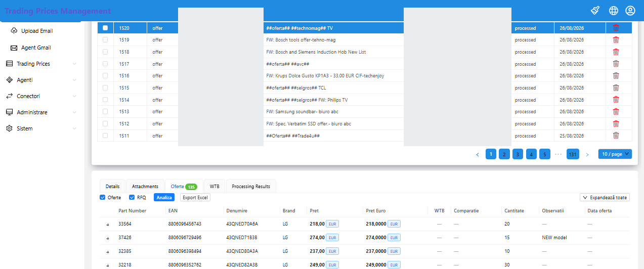Tick the checkbox for row 1516
644x269 pixels.
105,75
